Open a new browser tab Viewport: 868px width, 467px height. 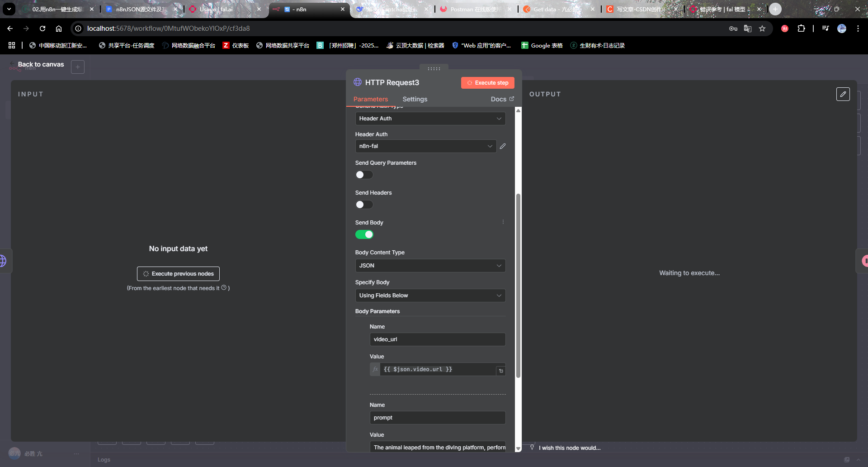(775, 9)
